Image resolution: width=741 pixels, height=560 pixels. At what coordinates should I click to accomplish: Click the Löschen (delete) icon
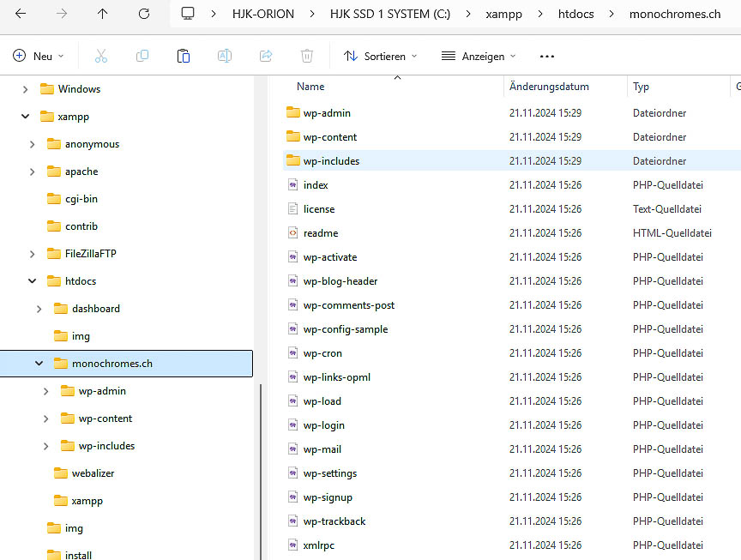pos(306,56)
